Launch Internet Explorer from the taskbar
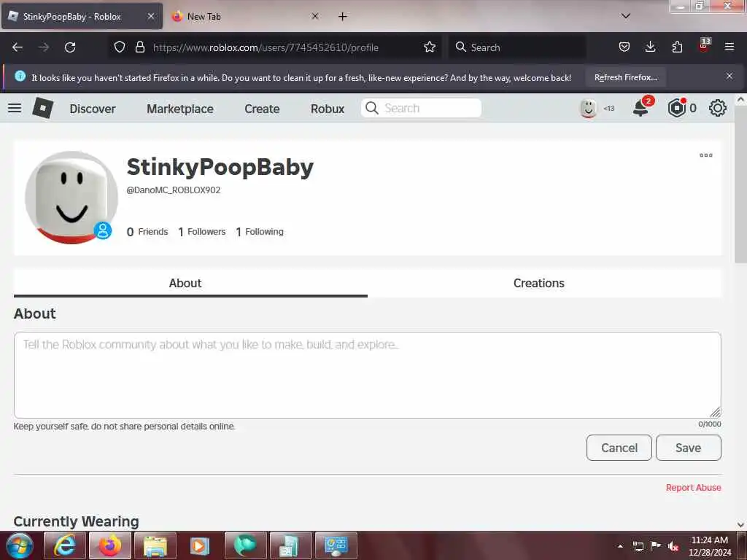Image resolution: width=747 pixels, height=560 pixels. 64,545
